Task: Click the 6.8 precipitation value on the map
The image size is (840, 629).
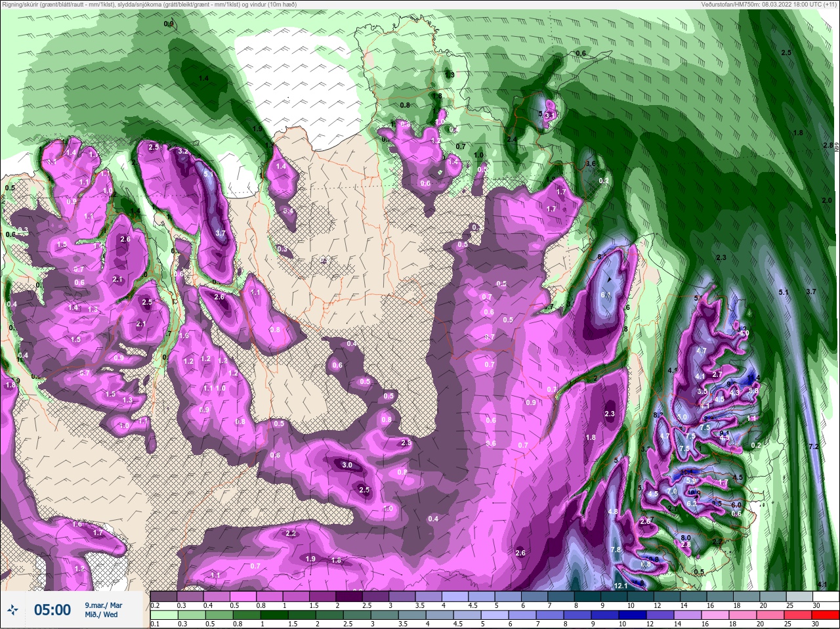Action: pyautogui.click(x=646, y=564)
